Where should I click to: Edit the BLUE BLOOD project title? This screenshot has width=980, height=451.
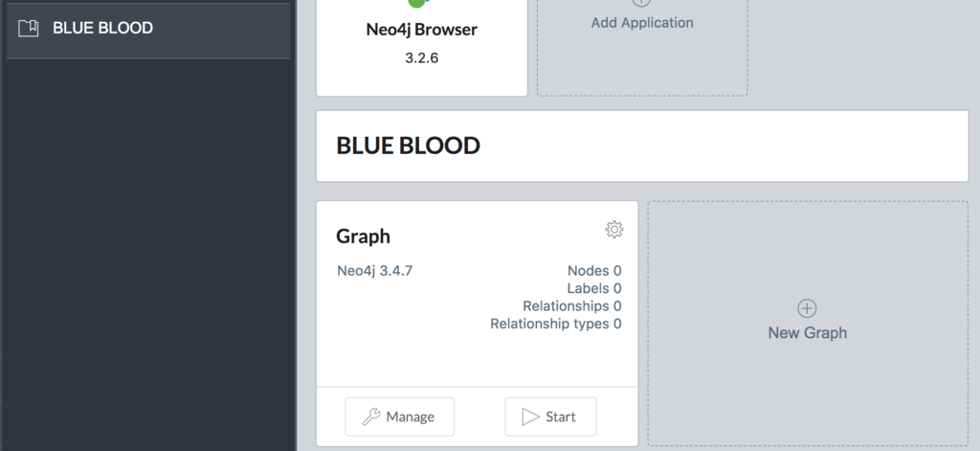pos(408,146)
